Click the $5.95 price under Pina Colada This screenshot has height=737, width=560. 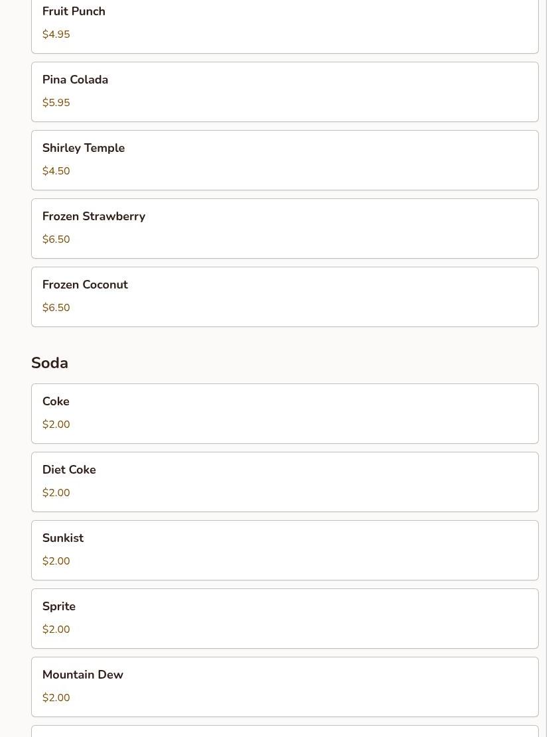56,103
